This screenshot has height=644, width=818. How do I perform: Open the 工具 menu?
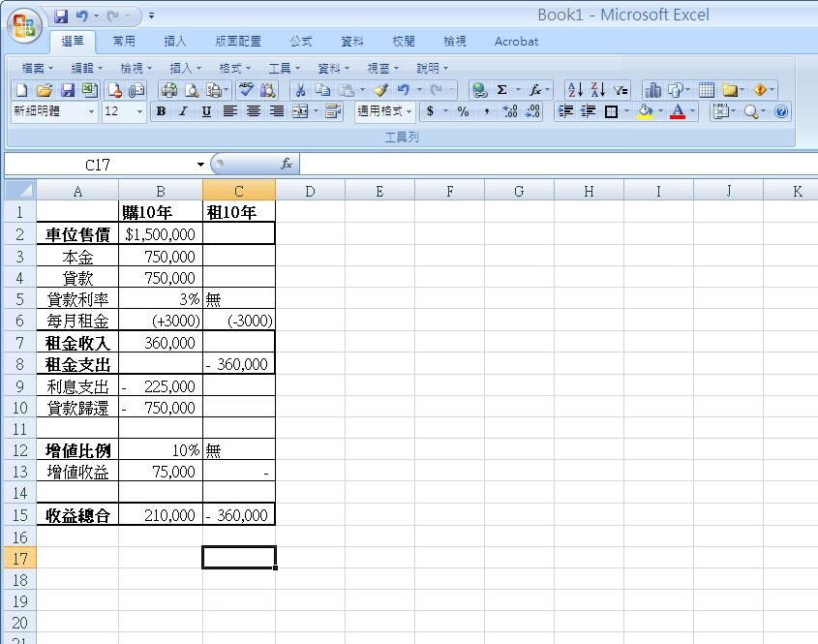(x=285, y=69)
